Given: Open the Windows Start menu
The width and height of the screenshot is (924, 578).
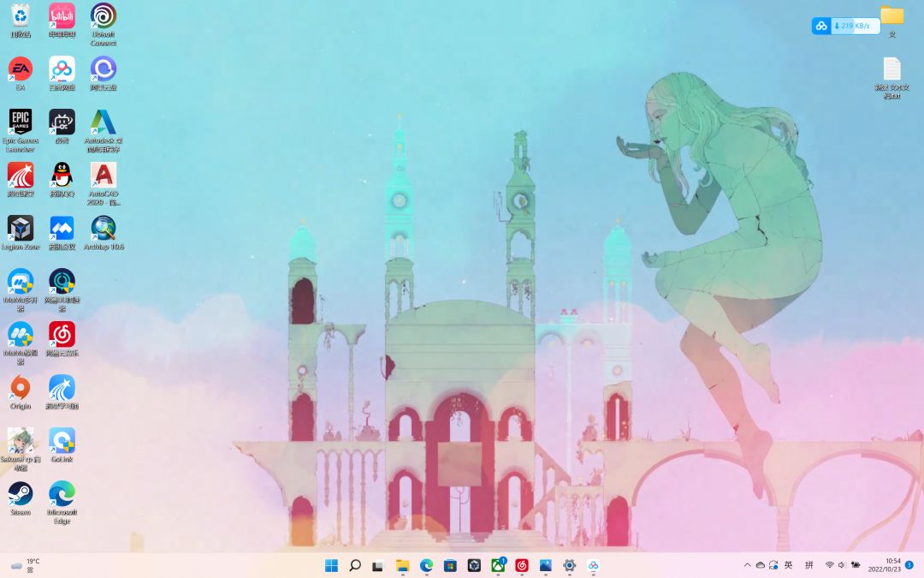Looking at the screenshot, I should tap(332, 566).
